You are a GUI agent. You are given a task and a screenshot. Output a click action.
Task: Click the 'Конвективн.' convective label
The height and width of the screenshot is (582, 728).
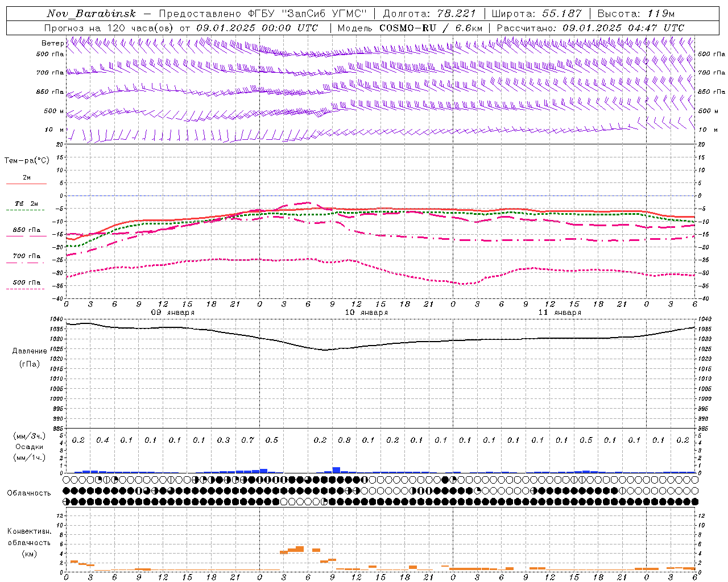[30, 531]
